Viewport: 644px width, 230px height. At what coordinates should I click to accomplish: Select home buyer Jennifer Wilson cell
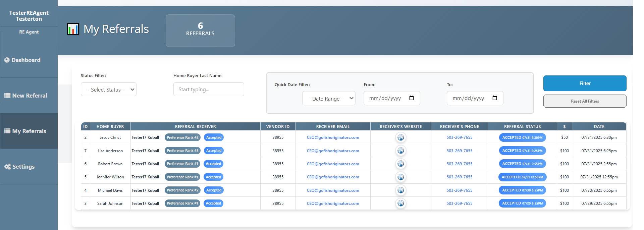pos(110,177)
